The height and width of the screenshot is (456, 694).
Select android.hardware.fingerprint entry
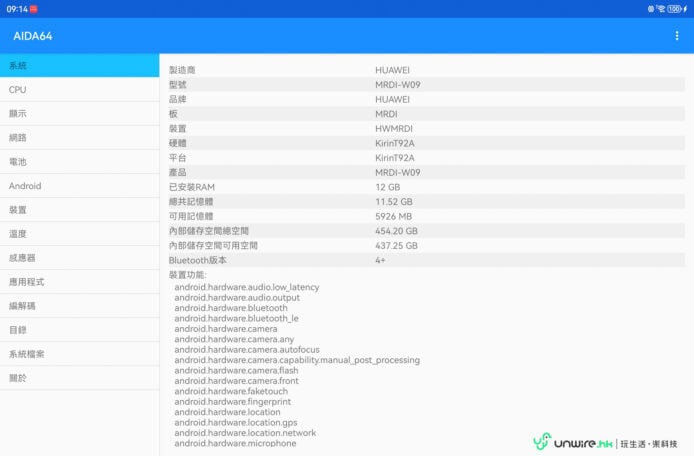(x=232, y=402)
